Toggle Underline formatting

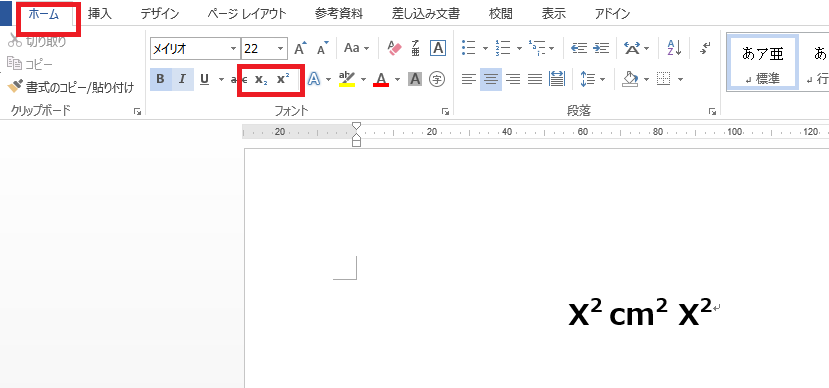205,79
